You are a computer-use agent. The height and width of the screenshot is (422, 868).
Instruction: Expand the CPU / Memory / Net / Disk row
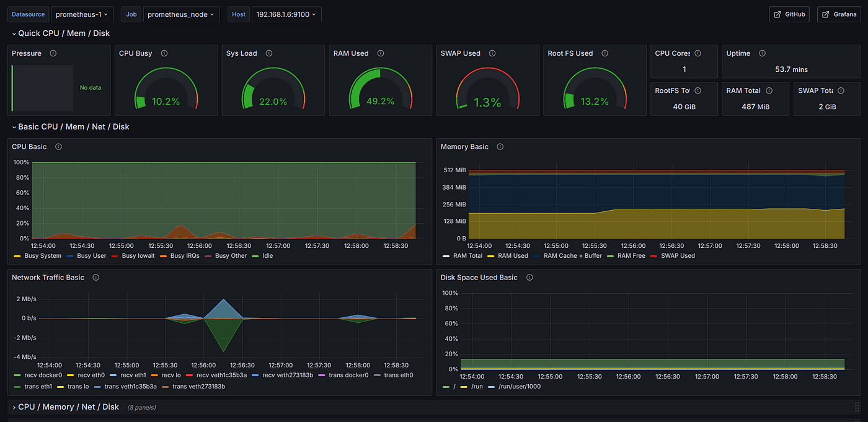68,407
